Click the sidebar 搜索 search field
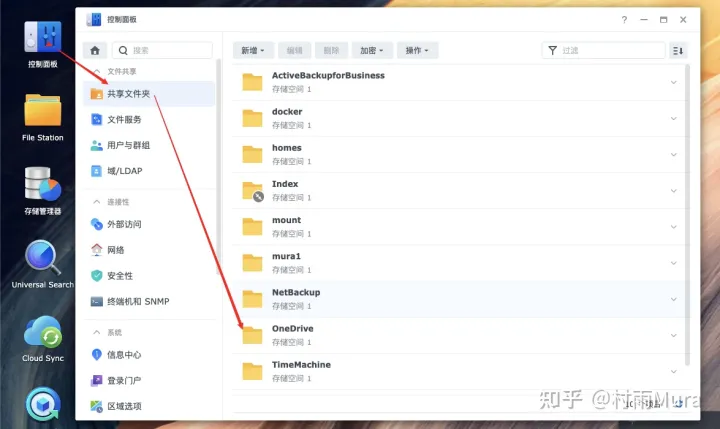Viewport: 720px width, 429px height. point(162,51)
